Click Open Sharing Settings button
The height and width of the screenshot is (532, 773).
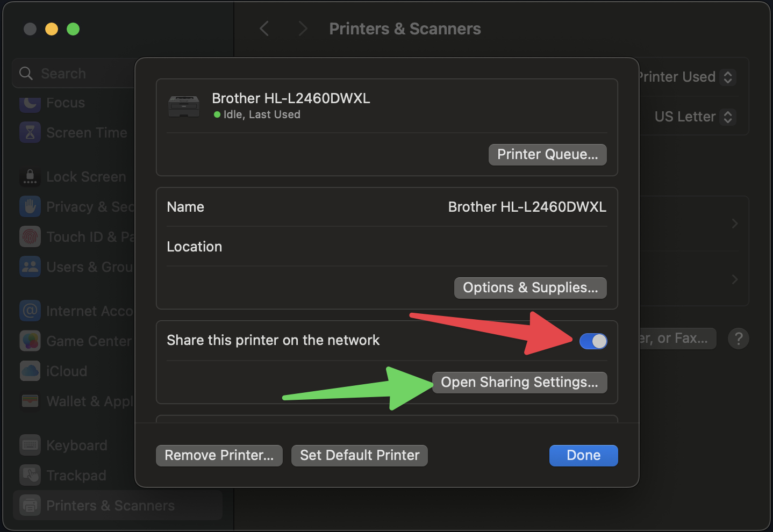[x=520, y=383]
